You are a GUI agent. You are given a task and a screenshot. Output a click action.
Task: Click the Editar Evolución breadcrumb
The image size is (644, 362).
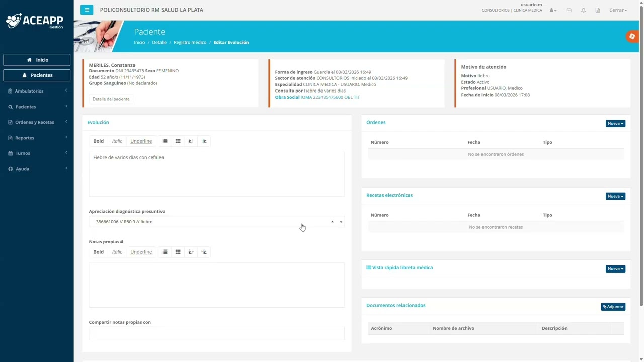pos(231,42)
